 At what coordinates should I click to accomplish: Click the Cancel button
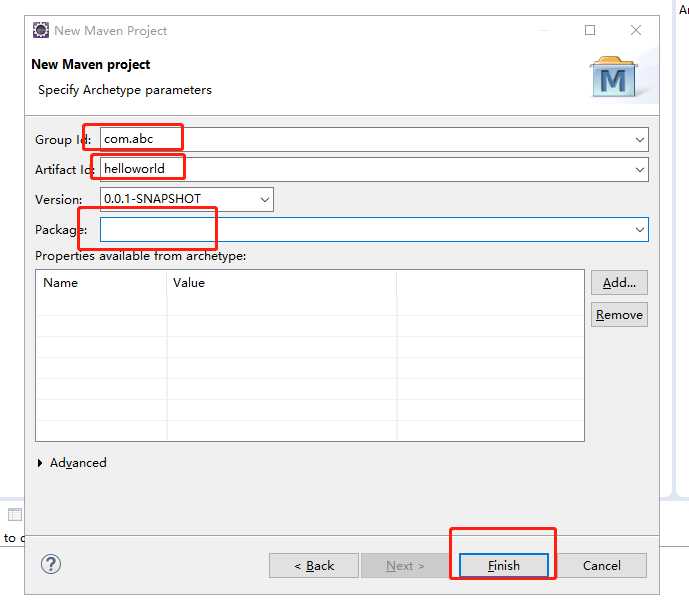(x=602, y=565)
